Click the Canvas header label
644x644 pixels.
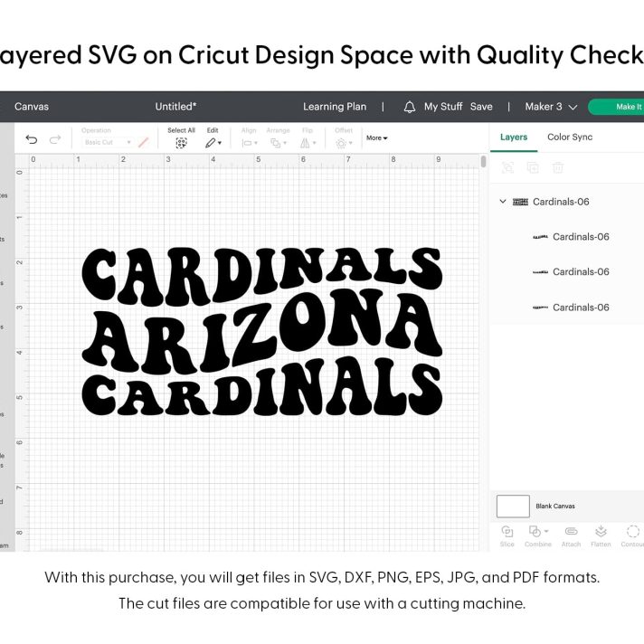click(32, 107)
